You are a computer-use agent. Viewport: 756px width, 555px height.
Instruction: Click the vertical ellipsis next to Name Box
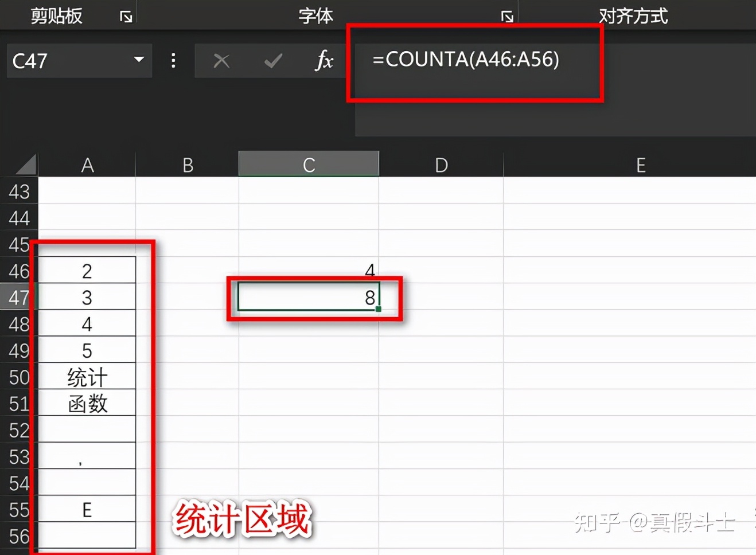(x=173, y=60)
